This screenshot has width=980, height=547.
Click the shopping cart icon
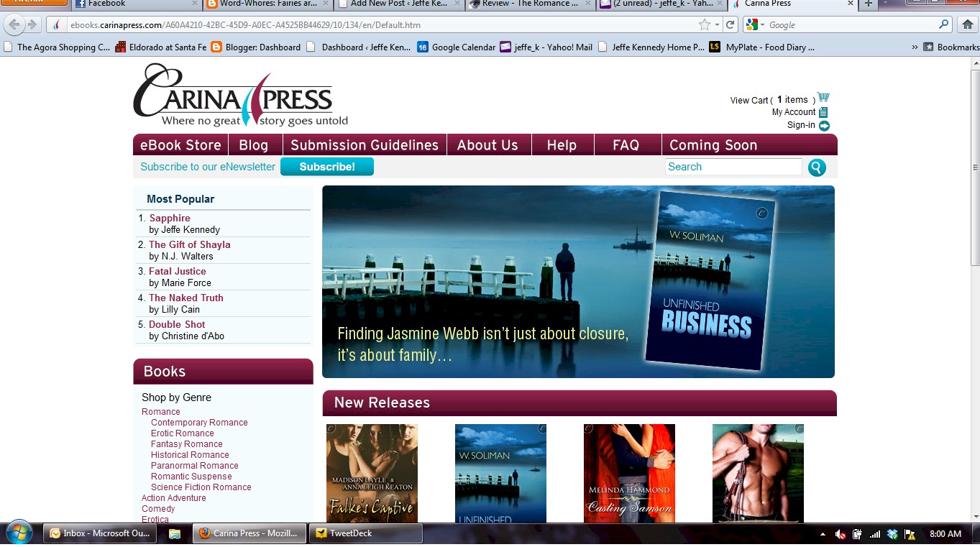[x=823, y=98]
